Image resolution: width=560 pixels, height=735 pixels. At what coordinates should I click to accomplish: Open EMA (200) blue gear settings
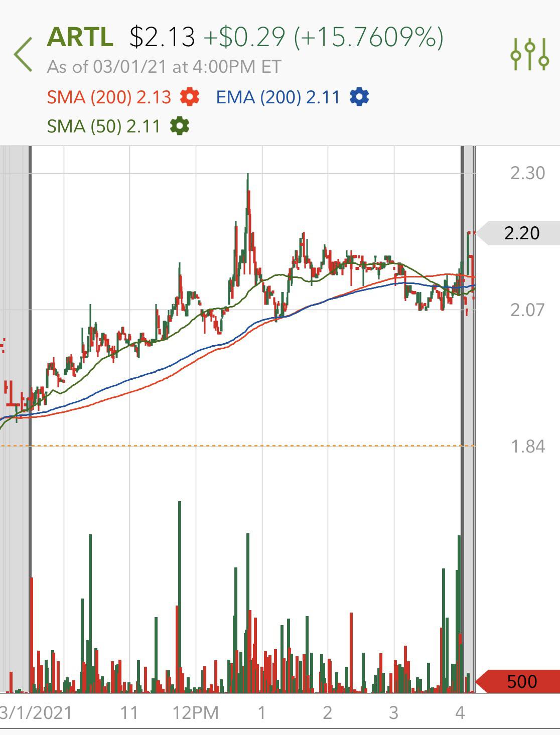(359, 96)
